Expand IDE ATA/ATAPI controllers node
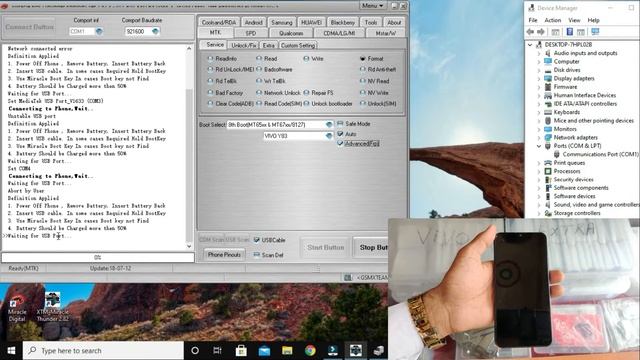The image size is (640, 360). (x=539, y=104)
